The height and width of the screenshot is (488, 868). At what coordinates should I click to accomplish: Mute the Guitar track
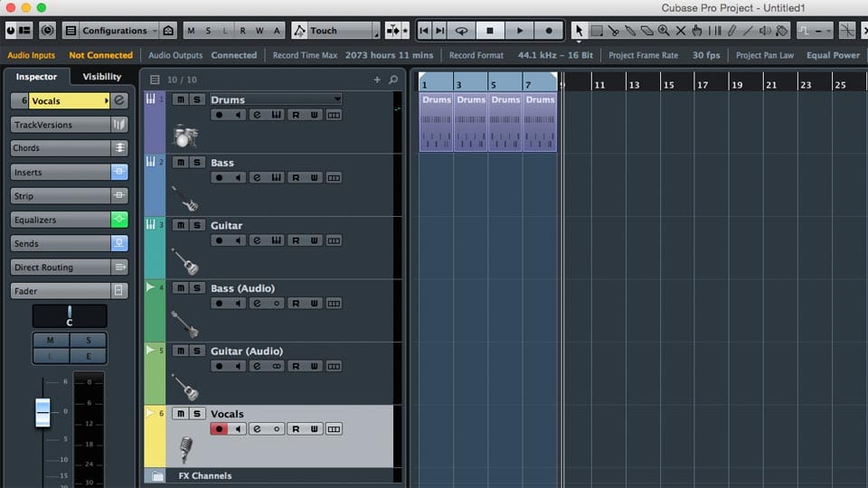pyautogui.click(x=181, y=225)
